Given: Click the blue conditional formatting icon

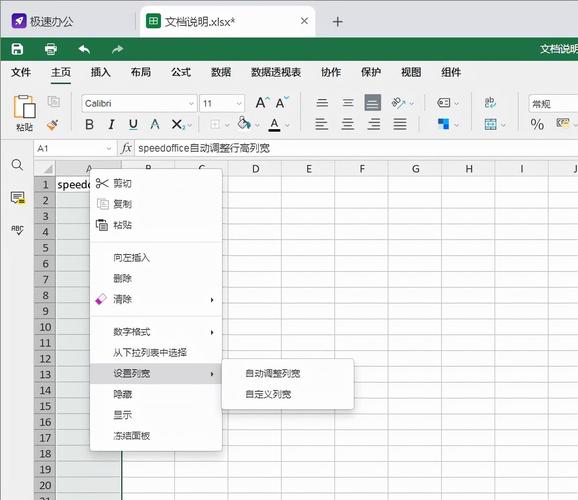Looking at the screenshot, I should click(443, 124).
